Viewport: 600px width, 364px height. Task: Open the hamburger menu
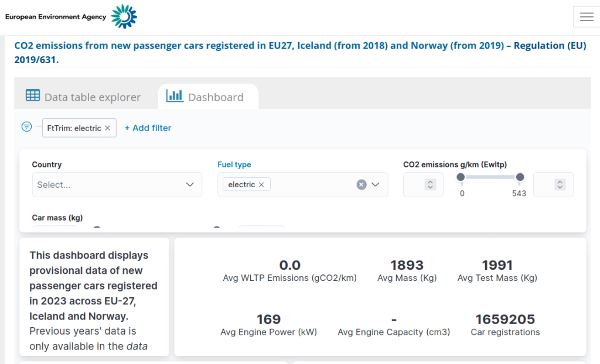(587, 17)
